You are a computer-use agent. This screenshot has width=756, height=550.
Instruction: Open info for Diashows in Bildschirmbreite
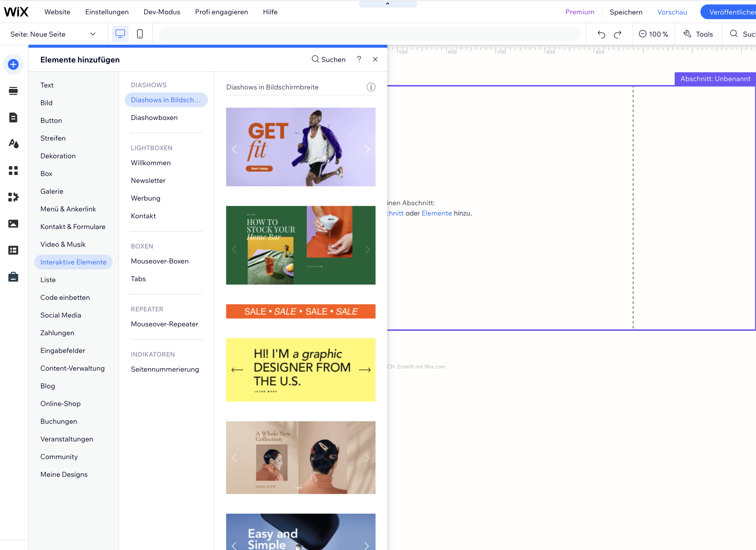[x=371, y=87]
